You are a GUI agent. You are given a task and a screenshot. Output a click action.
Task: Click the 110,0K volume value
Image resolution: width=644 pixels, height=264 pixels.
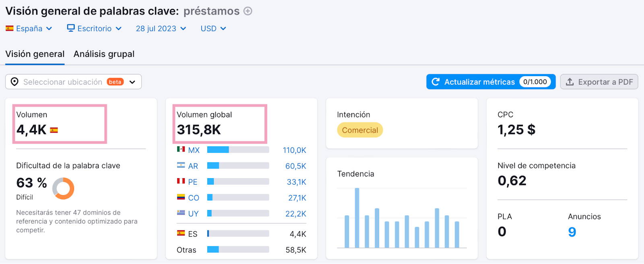[294, 150]
